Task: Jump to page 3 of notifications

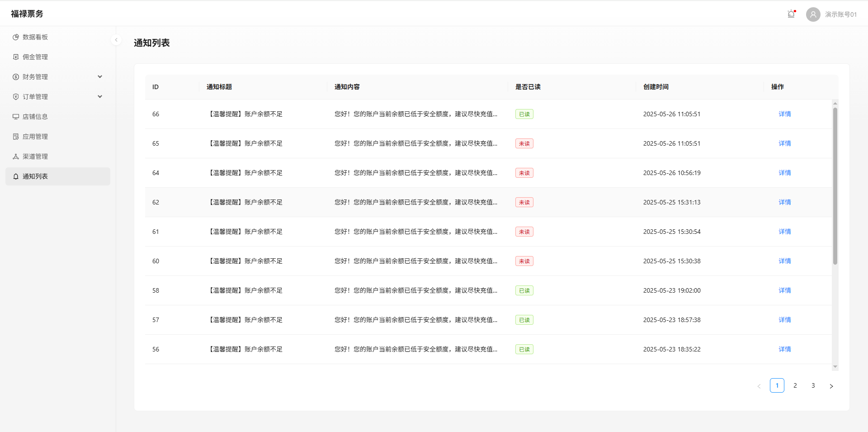Action: (x=813, y=385)
